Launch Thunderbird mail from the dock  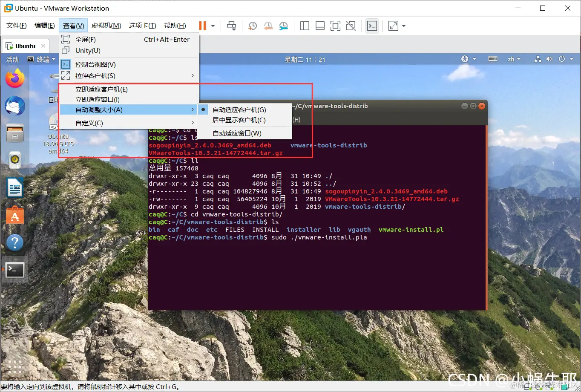[x=15, y=106]
